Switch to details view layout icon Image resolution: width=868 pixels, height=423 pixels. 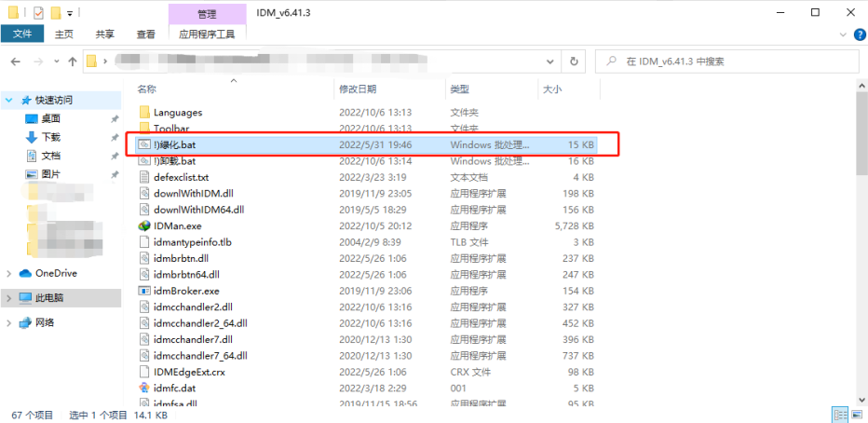click(x=841, y=415)
